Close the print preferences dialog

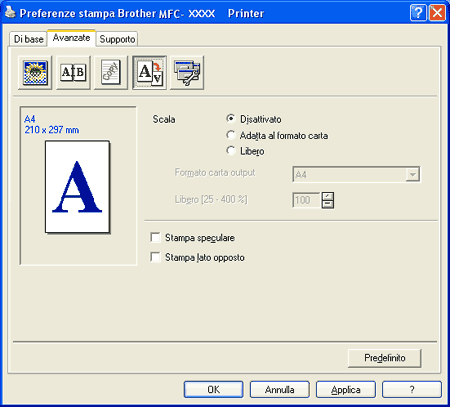pyautogui.click(x=437, y=13)
